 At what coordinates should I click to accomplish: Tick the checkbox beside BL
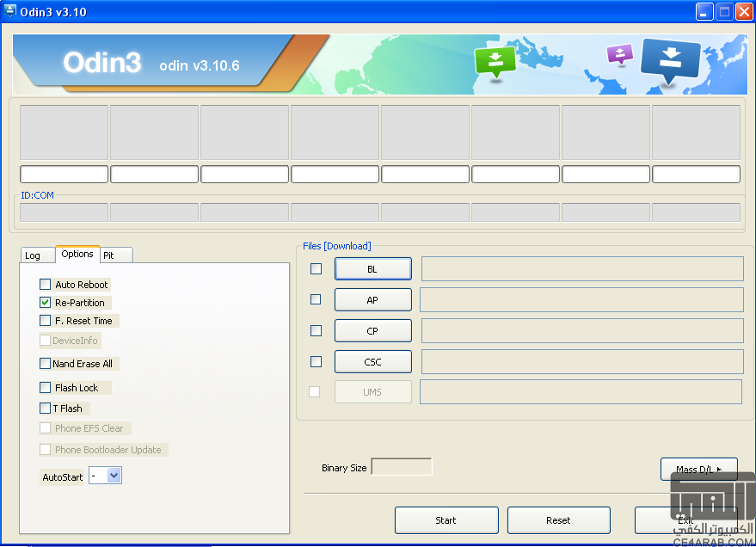(x=316, y=268)
